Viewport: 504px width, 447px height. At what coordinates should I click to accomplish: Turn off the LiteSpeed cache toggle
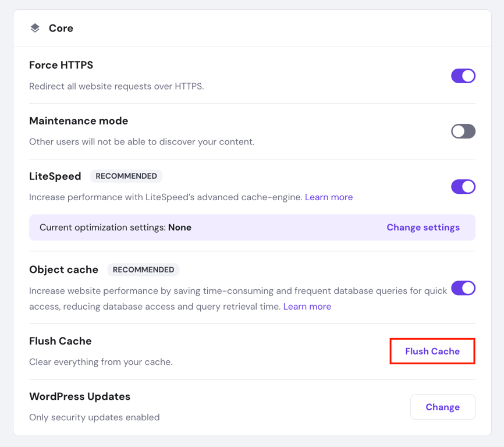pos(463,187)
